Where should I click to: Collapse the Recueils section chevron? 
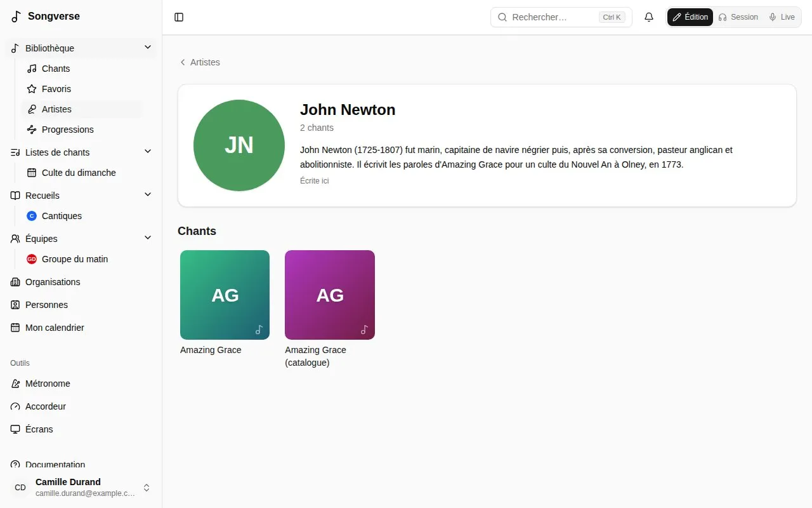[148, 195]
